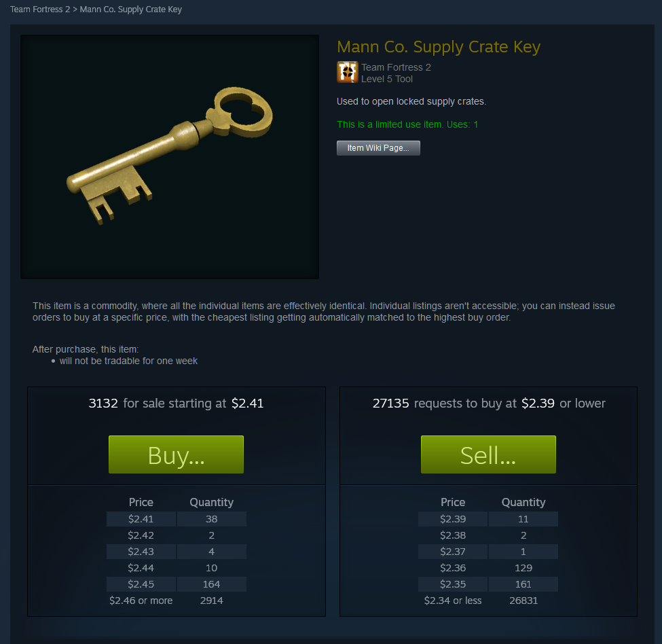Click the $2.46 or more row

pos(177,601)
